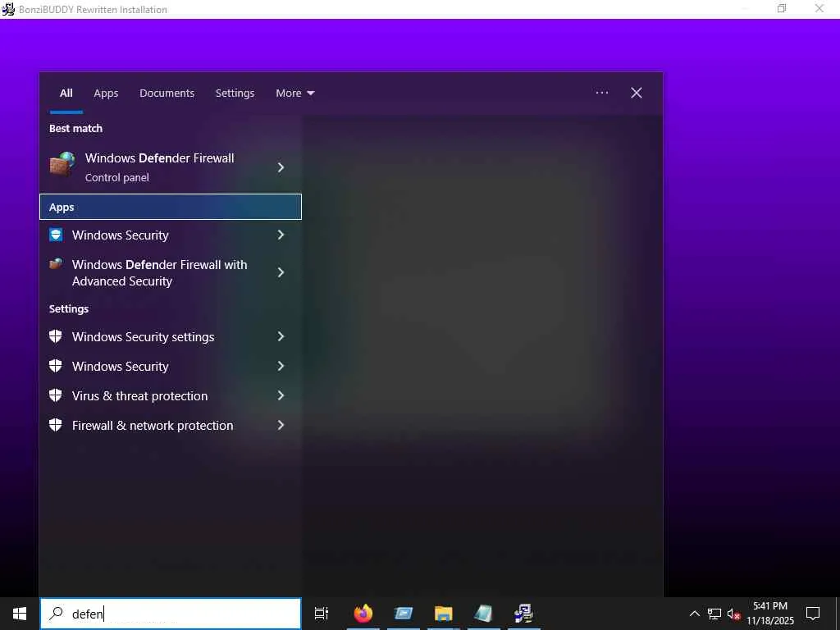Open File Explorer from the taskbar

(x=444, y=614)
